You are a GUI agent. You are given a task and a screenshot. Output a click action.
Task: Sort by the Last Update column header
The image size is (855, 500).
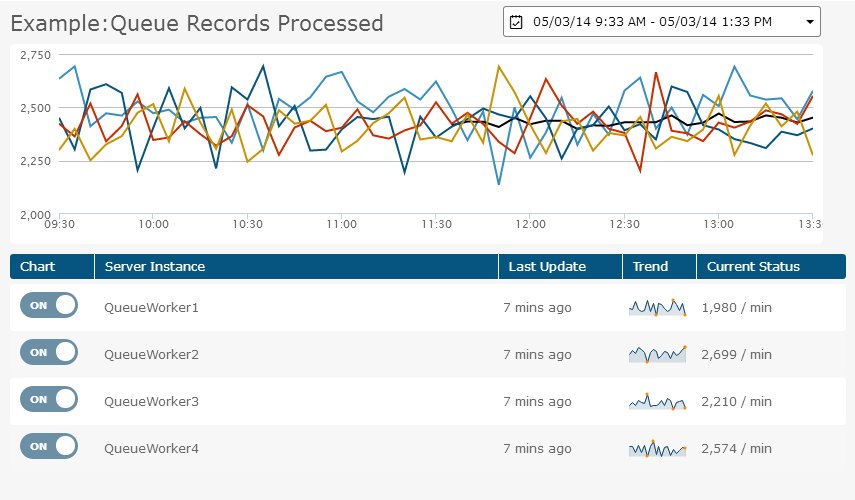click(x=561, y=267)
